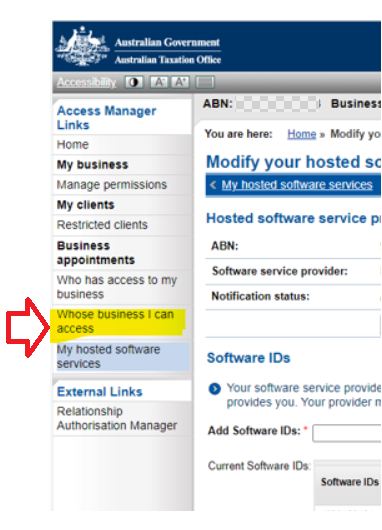This screenshot has width=382, height=530.
Task: Click the Business appointments sidebar heading
Action: click(96, 252)
